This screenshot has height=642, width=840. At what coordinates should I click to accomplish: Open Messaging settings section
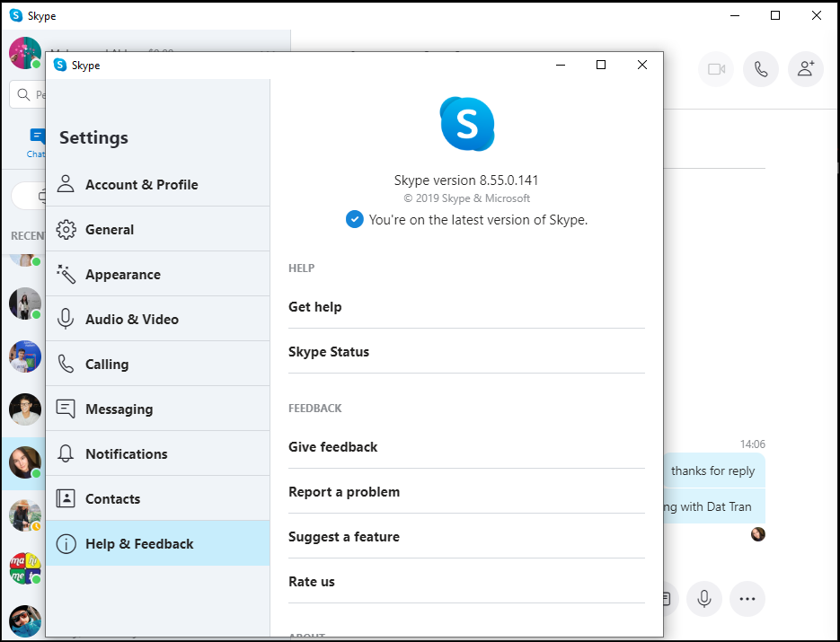pos(157,409)
